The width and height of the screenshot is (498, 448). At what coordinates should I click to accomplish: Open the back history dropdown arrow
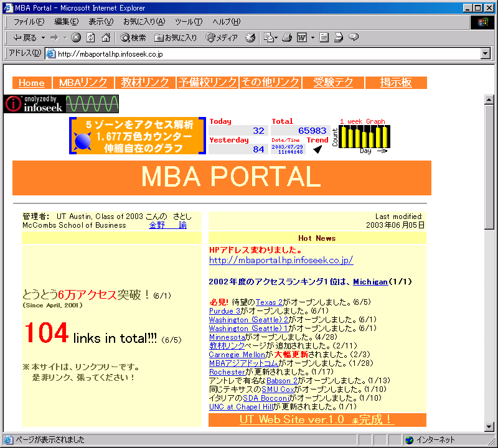click(43, 38)
